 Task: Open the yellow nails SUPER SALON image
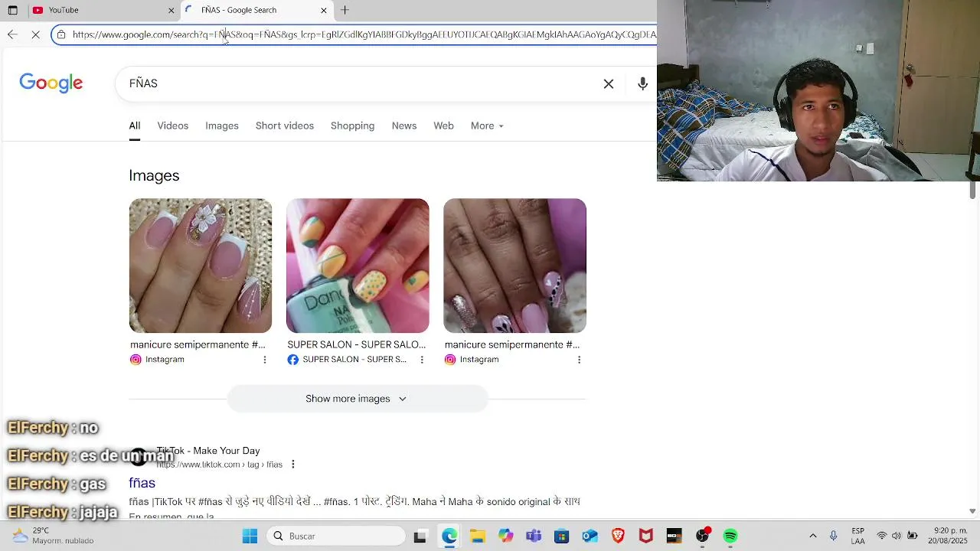point(358,266)
